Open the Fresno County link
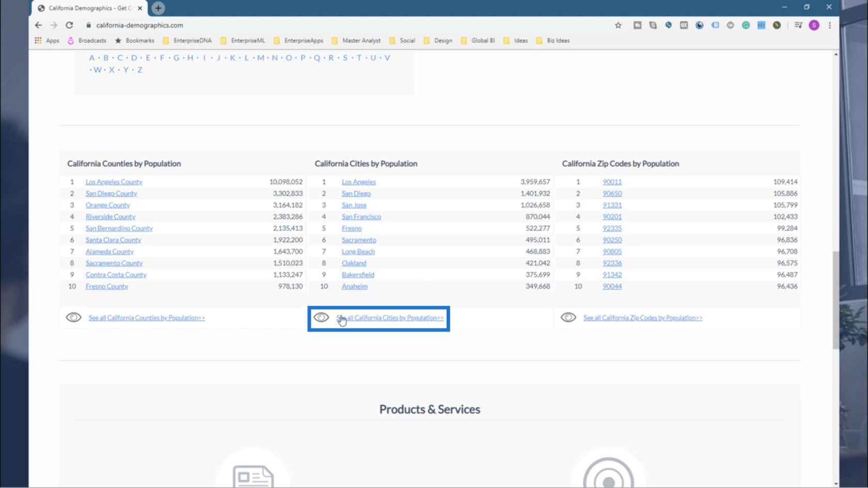The image size is (868, 488). click(106, 286)
